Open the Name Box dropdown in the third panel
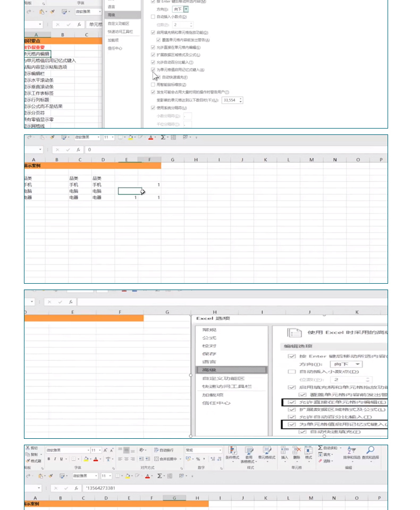Viewport: 420px width, 510px height. point(31,302)
